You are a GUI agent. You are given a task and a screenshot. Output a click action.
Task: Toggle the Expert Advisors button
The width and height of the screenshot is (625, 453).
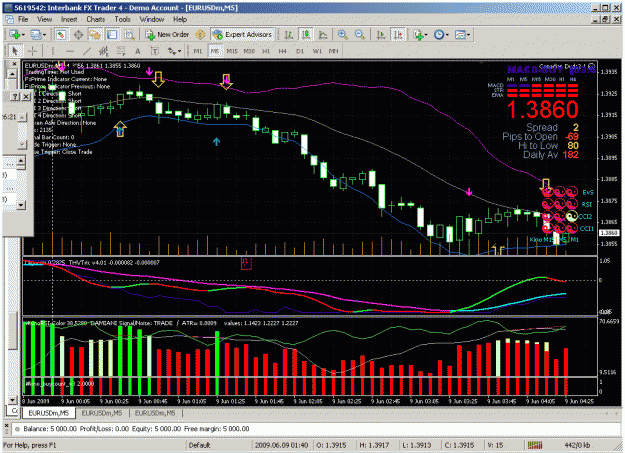pos(243,35)
